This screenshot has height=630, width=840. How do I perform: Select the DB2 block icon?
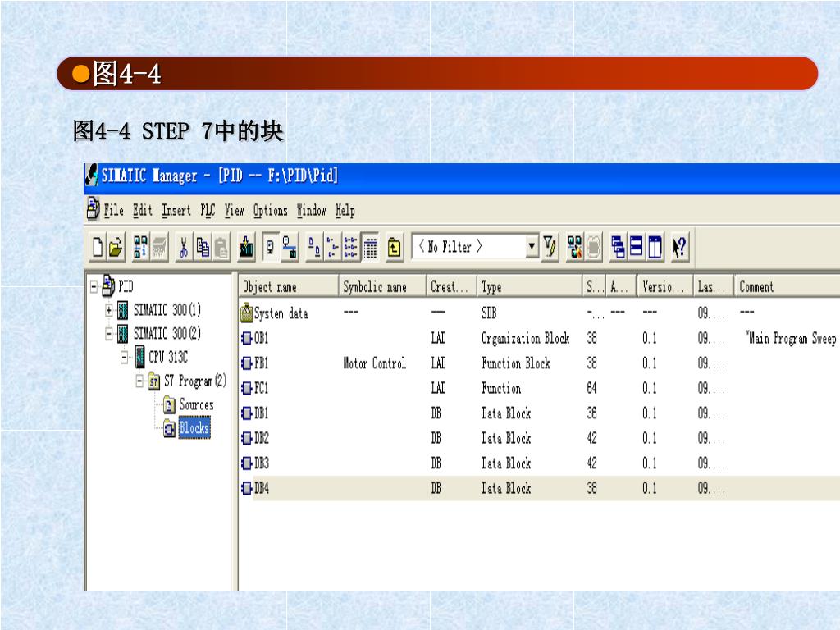tap(246, 438)
